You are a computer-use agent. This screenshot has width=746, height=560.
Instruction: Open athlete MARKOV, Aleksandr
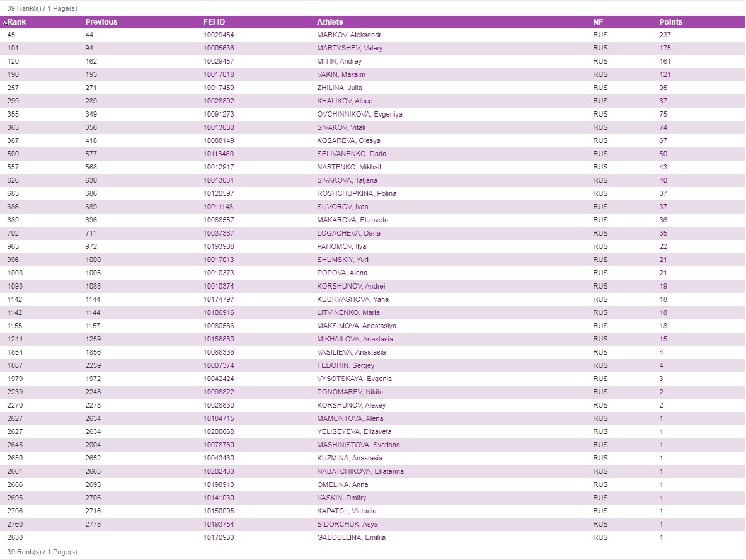click(x=349, y=35)
